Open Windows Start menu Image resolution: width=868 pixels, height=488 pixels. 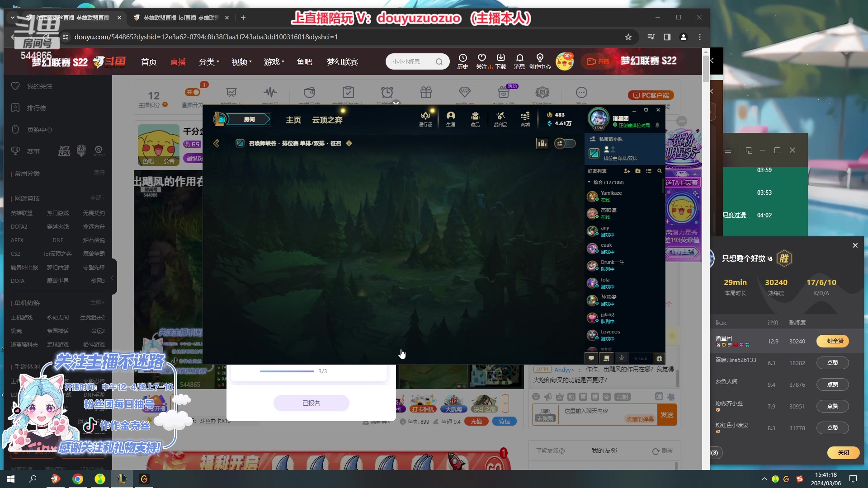(x=11, y=479)
